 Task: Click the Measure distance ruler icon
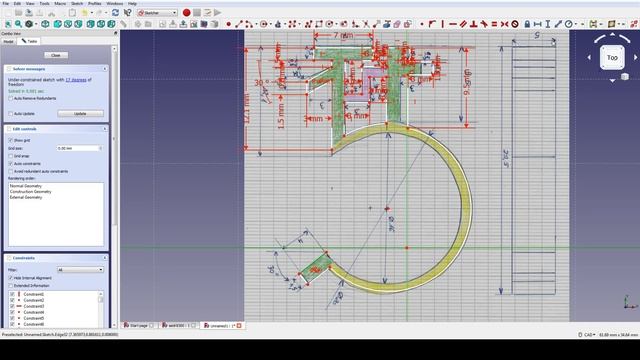pyautogui.click(x=123, y=24)
